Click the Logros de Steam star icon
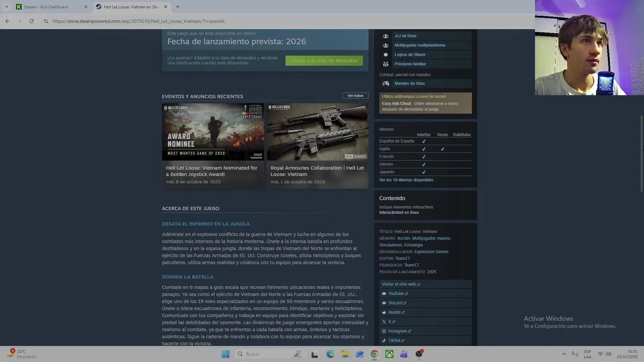Screen dimensions: 644x362 click(x=385, y=54)
